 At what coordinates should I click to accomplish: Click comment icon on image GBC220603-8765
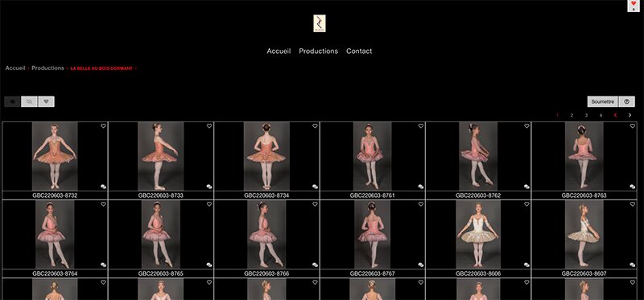click(209, 265)
